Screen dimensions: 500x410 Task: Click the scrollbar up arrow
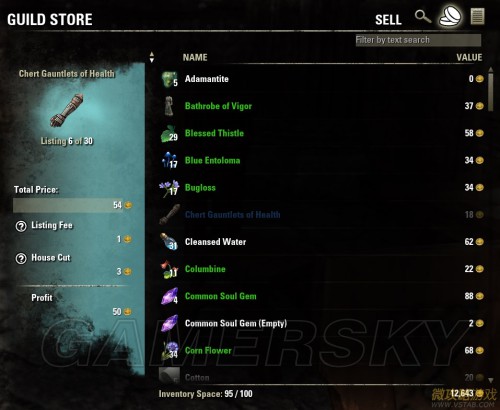(491, 70)
